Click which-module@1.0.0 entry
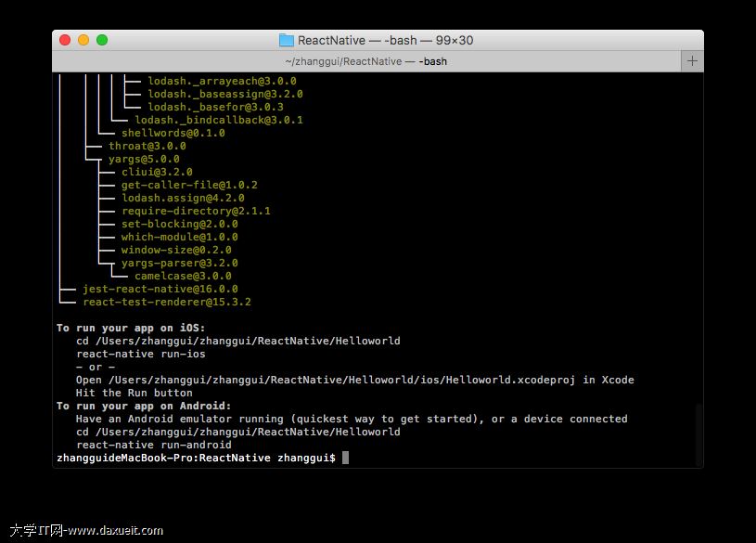Image resolution: width=756 pixels, height=543 pixels. click(179, 238)
